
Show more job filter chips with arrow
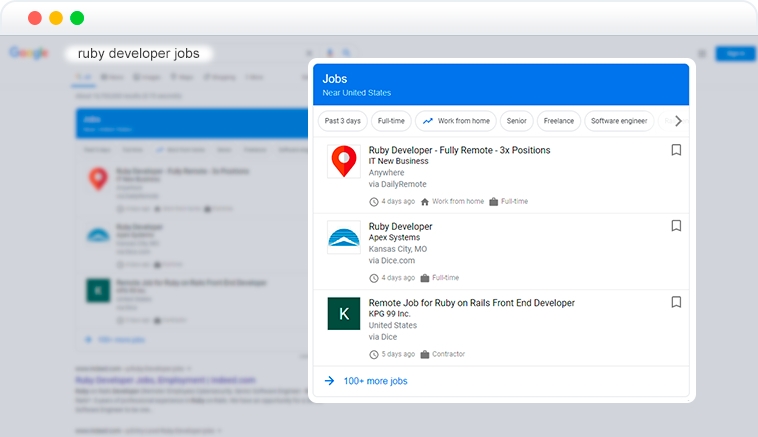(x=678, y=121)
